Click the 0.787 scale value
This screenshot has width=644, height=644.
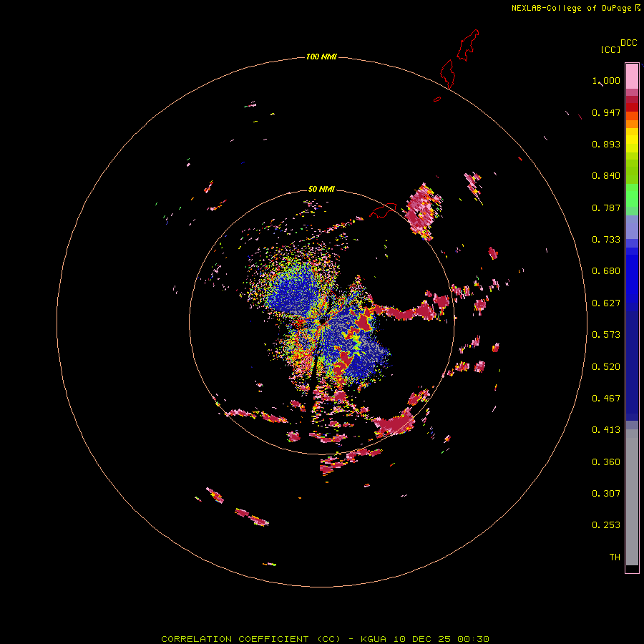point(606,208)
